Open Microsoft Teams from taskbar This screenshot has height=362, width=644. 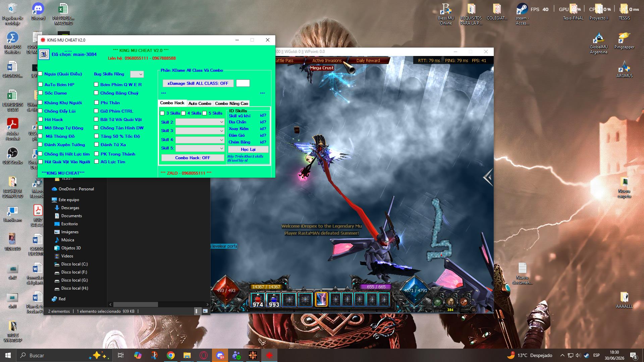[x=236, y=355]
